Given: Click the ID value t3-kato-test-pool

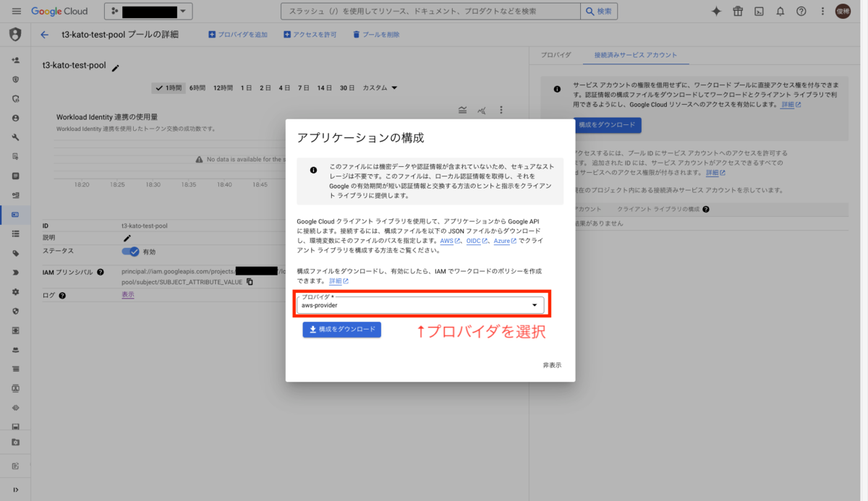Looking at the screenshot, I should 145,226.
